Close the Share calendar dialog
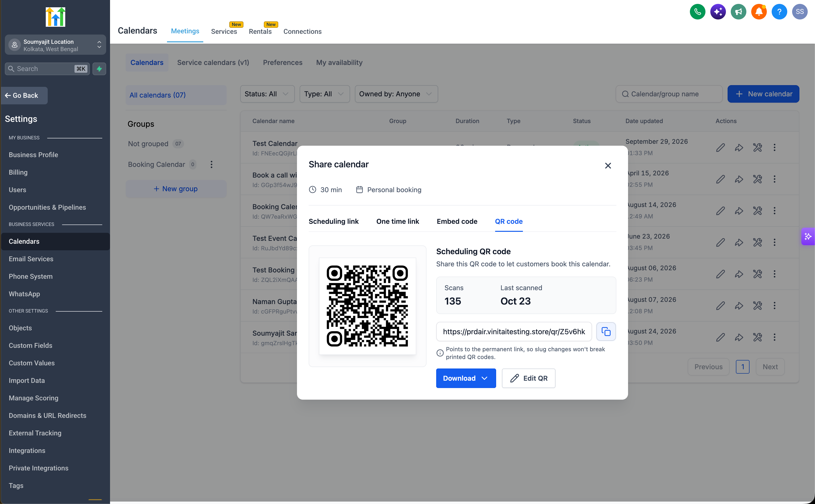This screenshot has height=504, width=815. (608, 166)
